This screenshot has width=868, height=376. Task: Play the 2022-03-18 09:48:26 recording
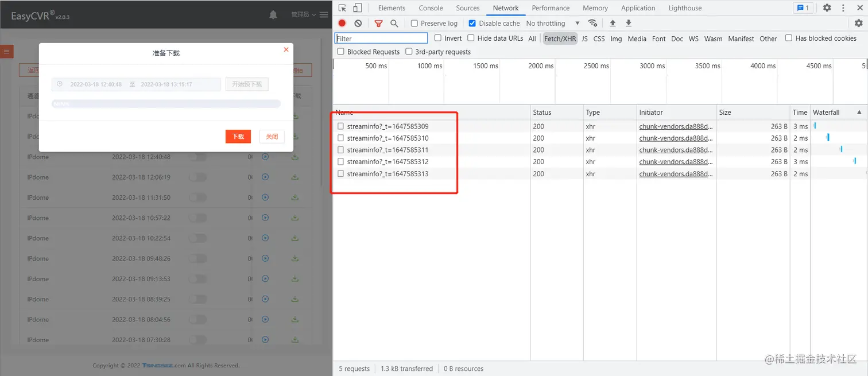pos(265,258)
